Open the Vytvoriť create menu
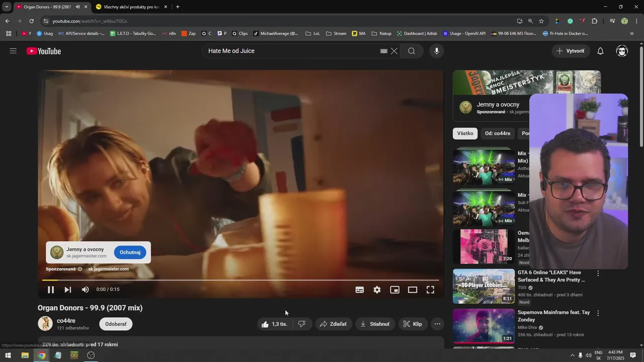Image resolution: width=644 pixels, height=362 pixels. [571, 51]
